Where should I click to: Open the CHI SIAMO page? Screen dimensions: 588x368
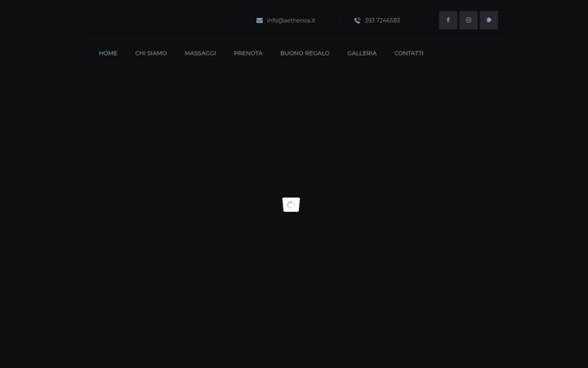pos(151,53)
